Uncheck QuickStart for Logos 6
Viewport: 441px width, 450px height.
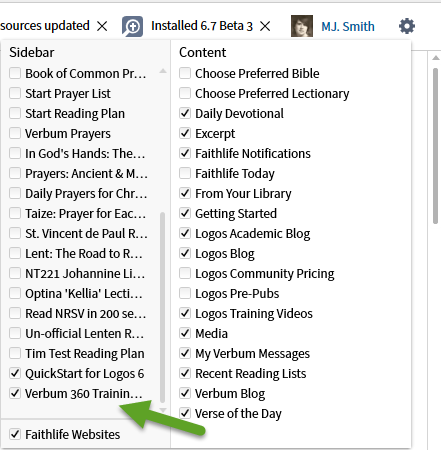[x=15, y=373]
